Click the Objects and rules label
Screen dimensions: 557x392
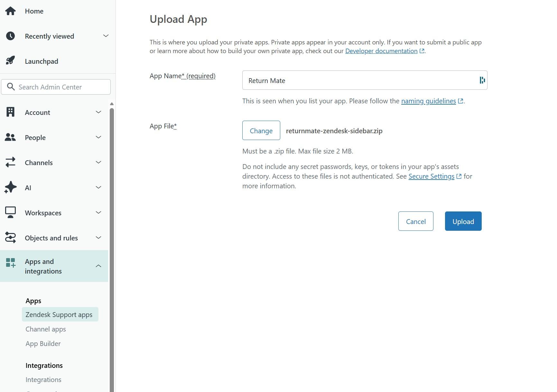(51, 238)
